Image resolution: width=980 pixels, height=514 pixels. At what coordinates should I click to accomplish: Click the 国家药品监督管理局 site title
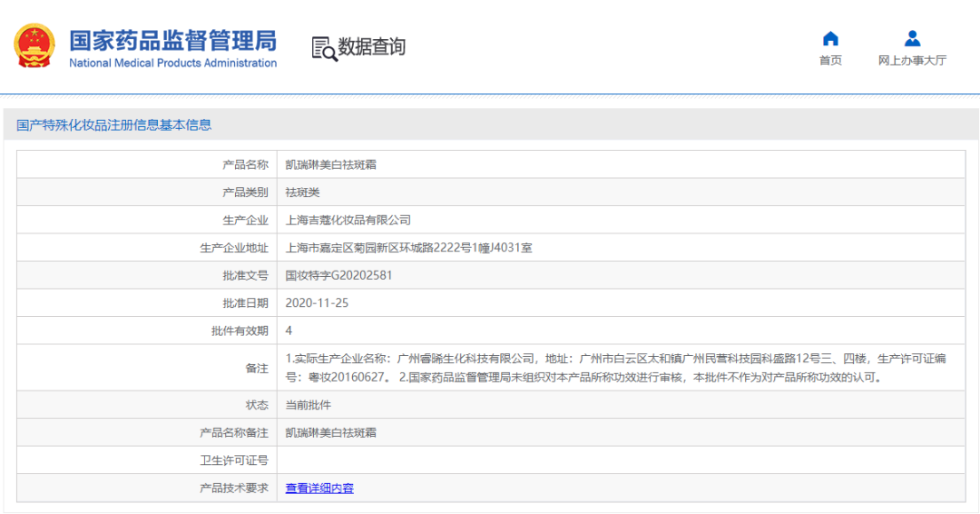pos(172,40)
